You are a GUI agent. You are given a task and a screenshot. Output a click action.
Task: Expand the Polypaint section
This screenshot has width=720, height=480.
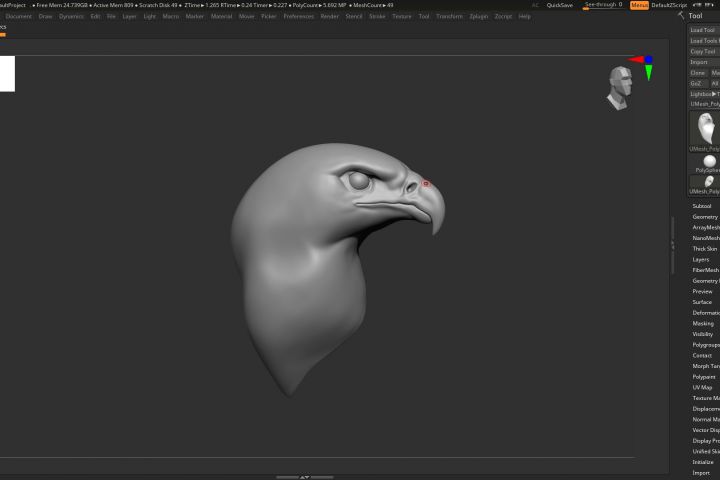point(704,377)
